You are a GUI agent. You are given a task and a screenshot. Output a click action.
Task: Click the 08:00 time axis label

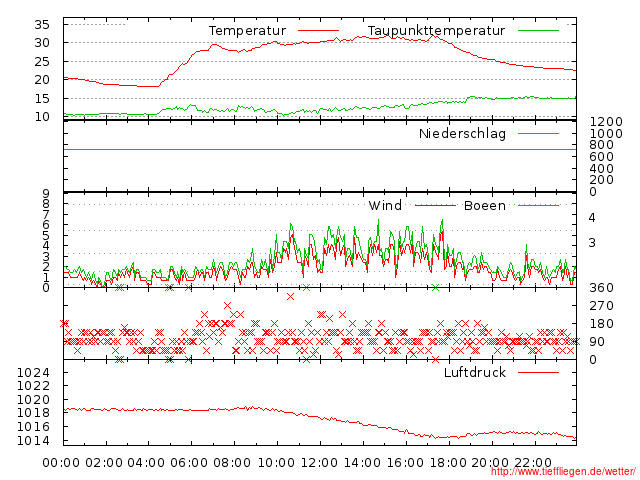232,463
